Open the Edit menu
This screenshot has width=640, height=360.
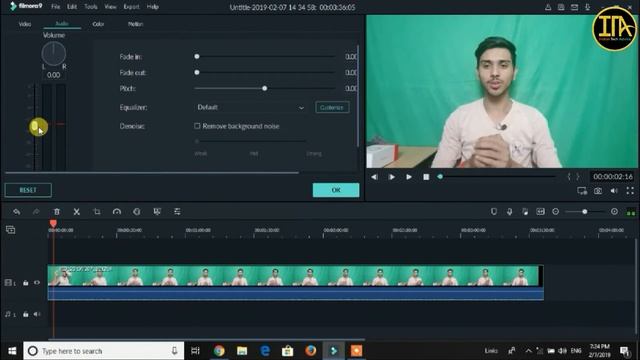72,7
